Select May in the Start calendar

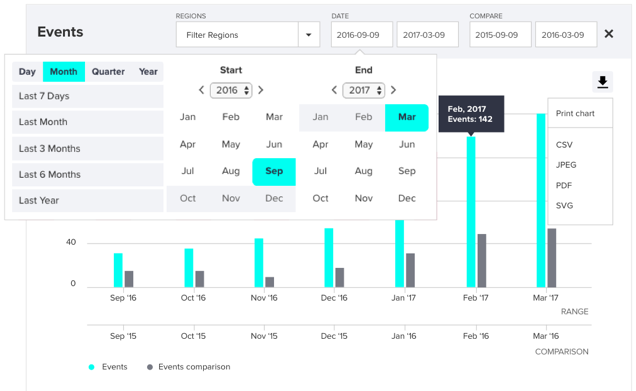(x=231, y=144)
